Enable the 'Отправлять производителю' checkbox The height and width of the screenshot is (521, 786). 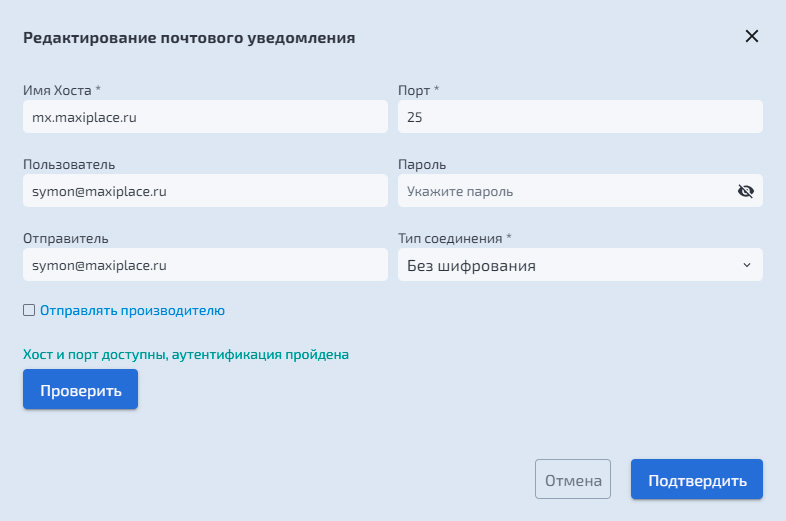(x=29, y=310)
